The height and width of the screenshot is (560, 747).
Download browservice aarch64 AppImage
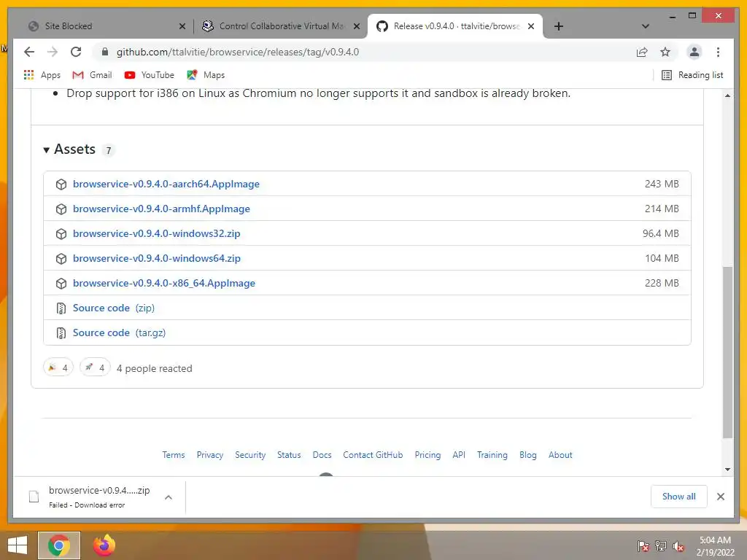click(166, 184)
